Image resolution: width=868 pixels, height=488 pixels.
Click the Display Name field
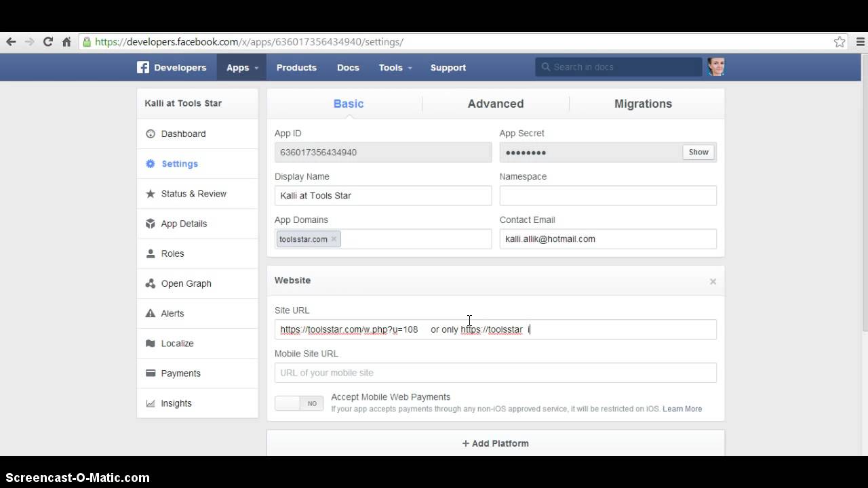[383, 196]
